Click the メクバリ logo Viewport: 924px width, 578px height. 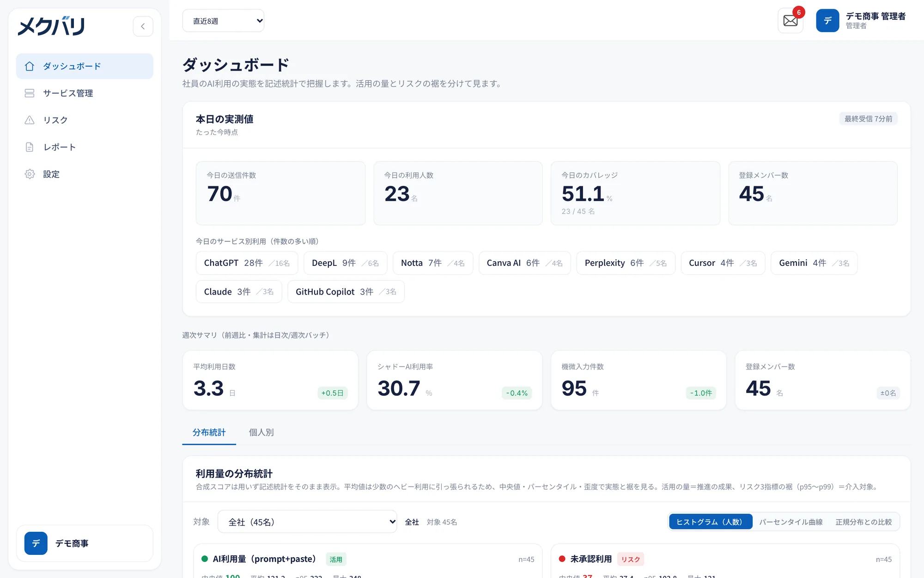(51, 26)
